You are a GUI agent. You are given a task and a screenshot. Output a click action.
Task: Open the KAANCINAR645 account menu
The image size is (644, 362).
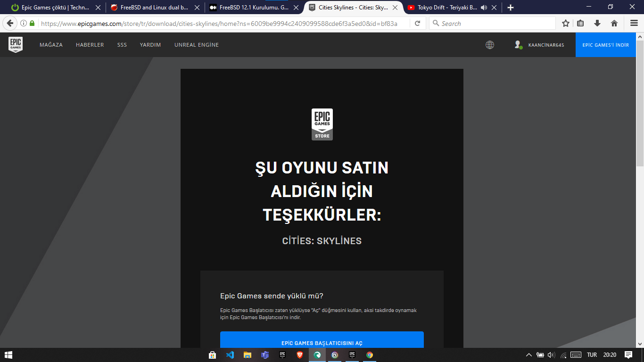[x=546, y=45]
